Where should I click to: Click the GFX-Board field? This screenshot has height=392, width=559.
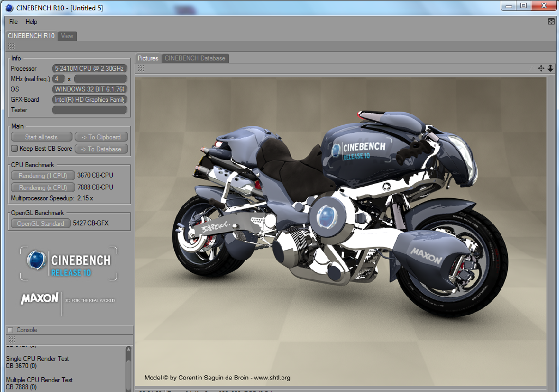click(x=89, y=100)
